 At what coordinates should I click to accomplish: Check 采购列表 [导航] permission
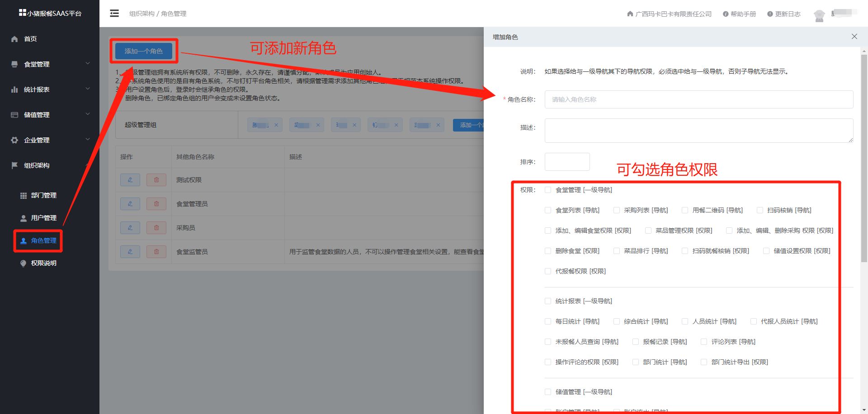click(x=616, y=210)
